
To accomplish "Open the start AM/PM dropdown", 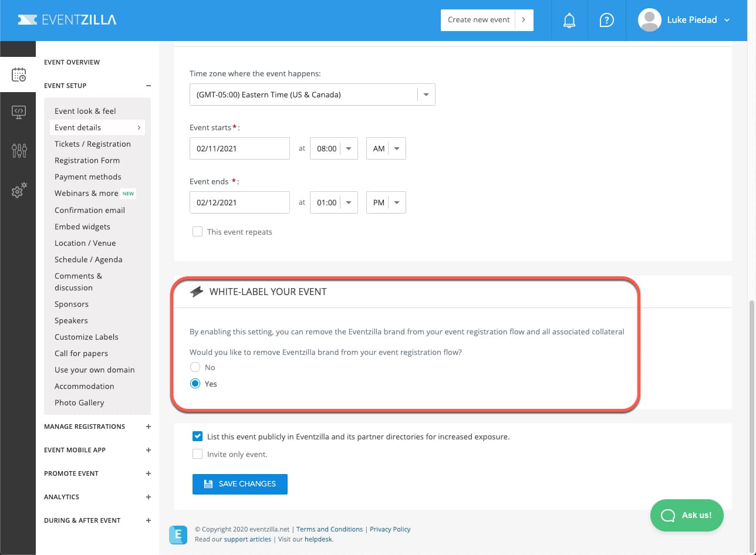I will click(x=386, y=148).
